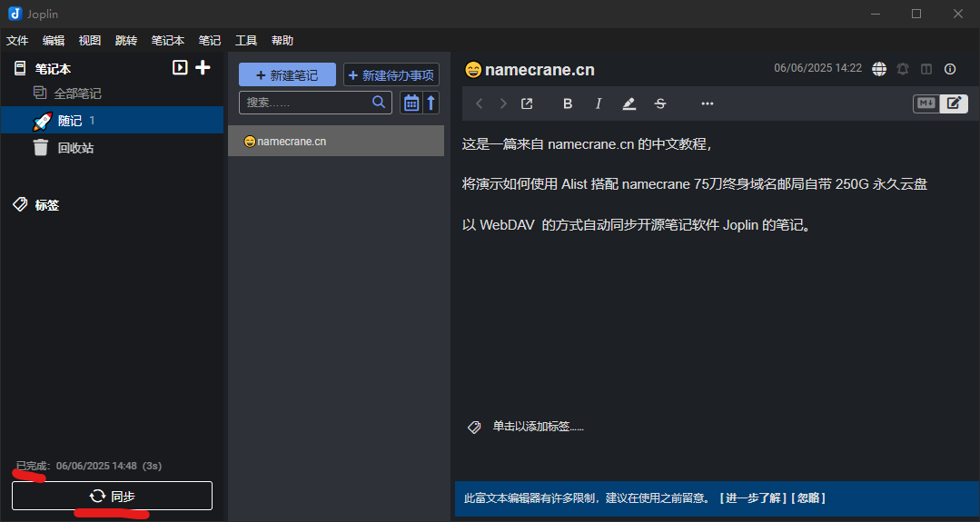Create a note with 新建笔记 button
Viewport: 980px width, 522px height.
coord(288,75)
